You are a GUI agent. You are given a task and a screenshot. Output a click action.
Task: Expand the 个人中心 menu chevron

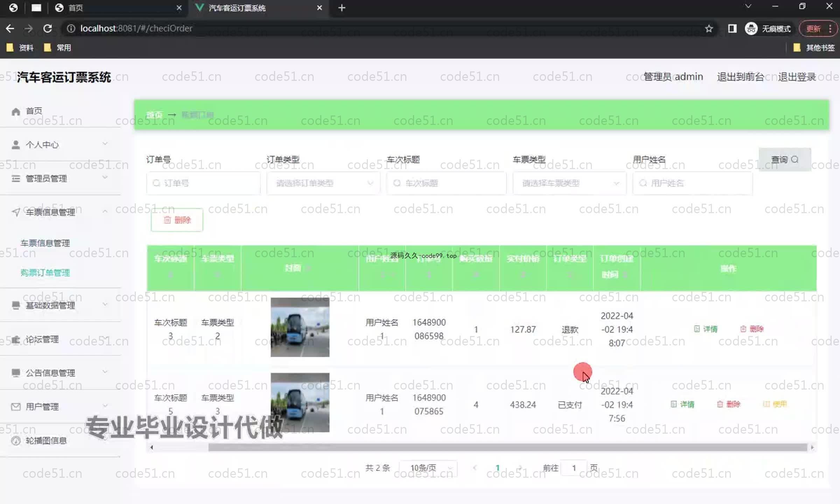coord(105,144)
